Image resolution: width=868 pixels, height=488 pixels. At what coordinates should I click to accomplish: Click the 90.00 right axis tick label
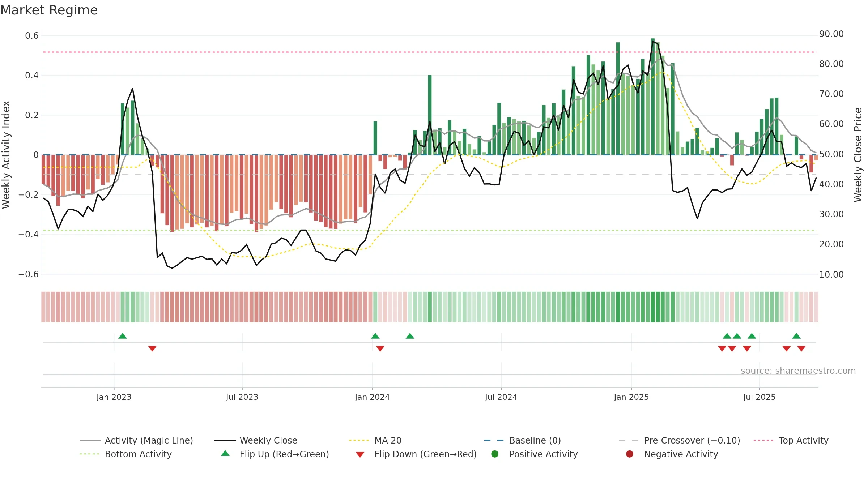[831, 34]
